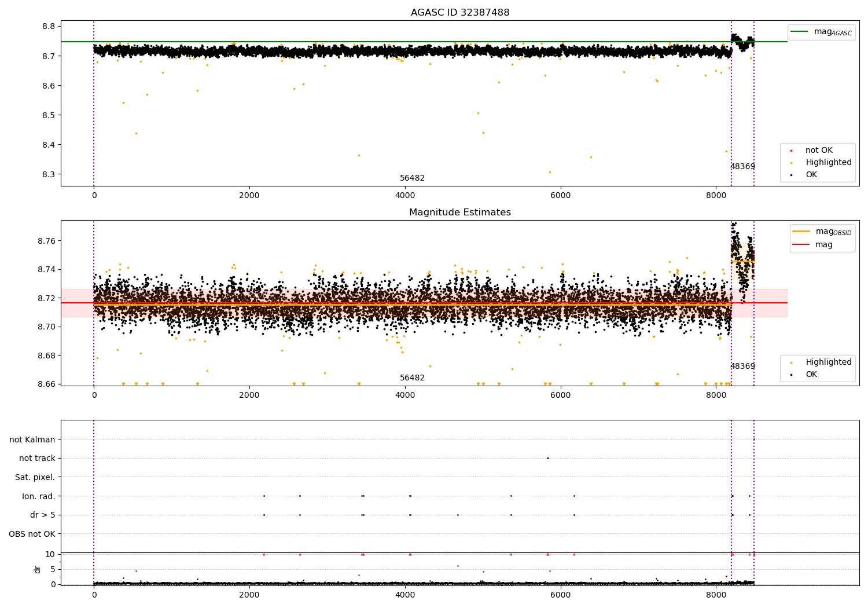
Task: Click the red 'mag' legend line in middle plot
Action: coord(801,245)
